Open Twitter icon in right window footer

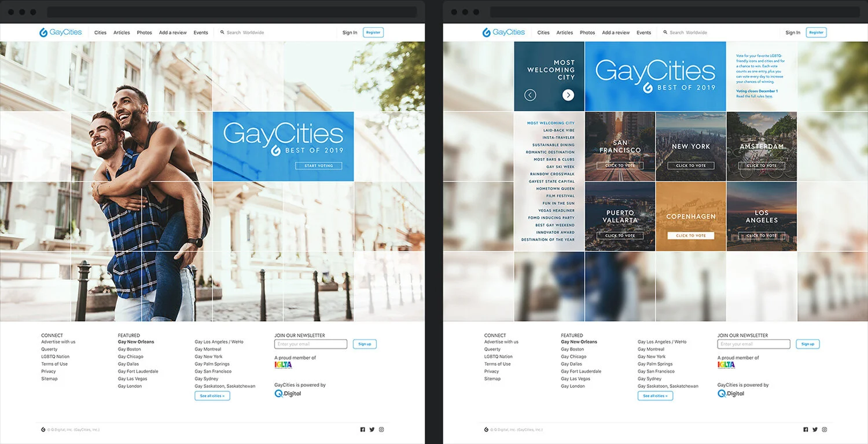815,430
